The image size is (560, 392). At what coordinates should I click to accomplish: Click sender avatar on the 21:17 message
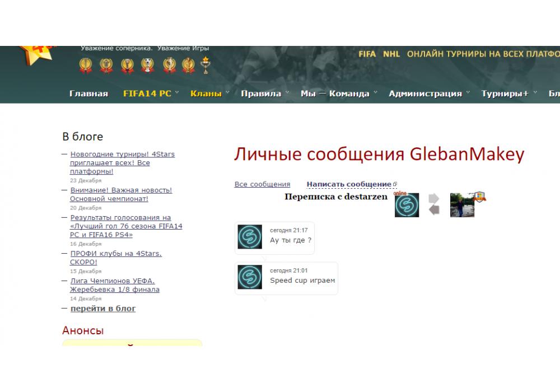(x=250, y=236)
